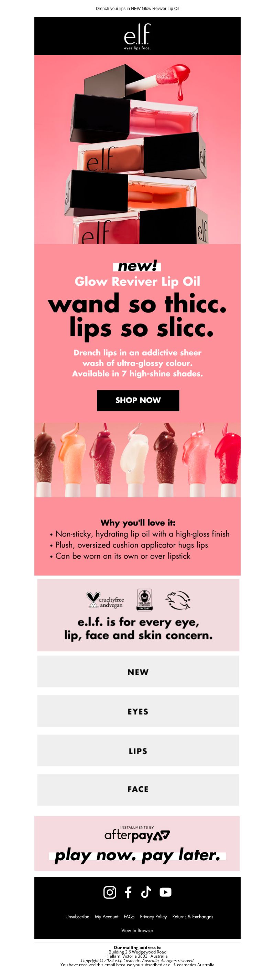This screenshot has width=275, height=980.
Task: Open the LIPS category banner
Action: 138,751
